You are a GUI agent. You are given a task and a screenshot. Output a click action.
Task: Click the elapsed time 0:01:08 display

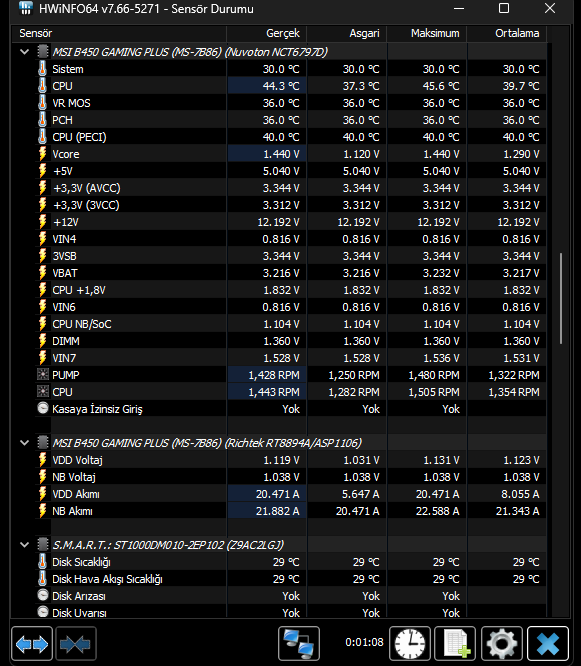click(364, 642)
